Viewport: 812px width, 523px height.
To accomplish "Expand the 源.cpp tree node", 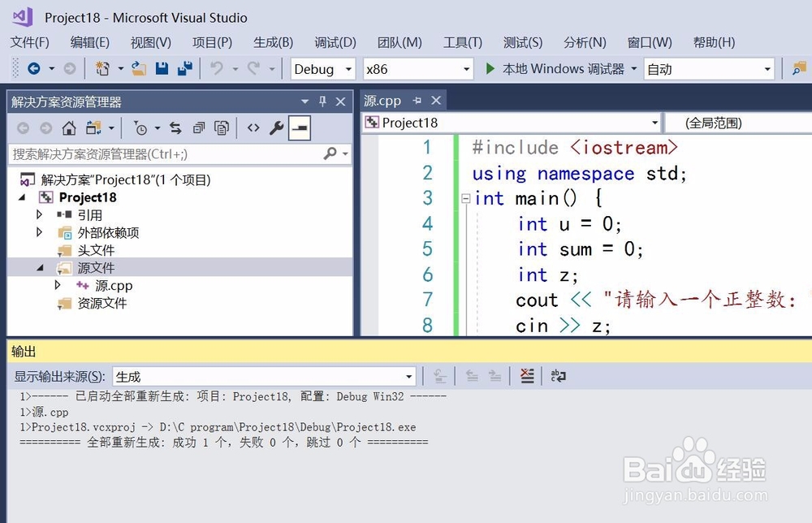I will click(58, 285).
